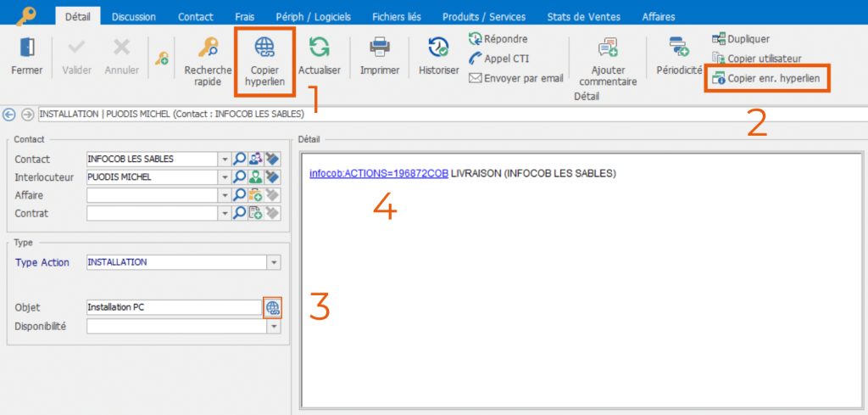Refresh with the Actualiser button
This screenshot has height=415, width=868.
coord(319,48)
